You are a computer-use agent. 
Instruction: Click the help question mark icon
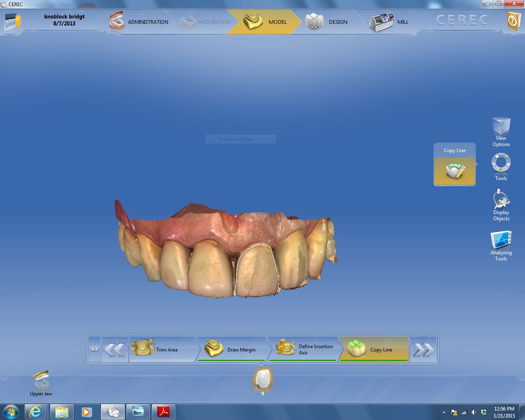[x=513, y=21]
